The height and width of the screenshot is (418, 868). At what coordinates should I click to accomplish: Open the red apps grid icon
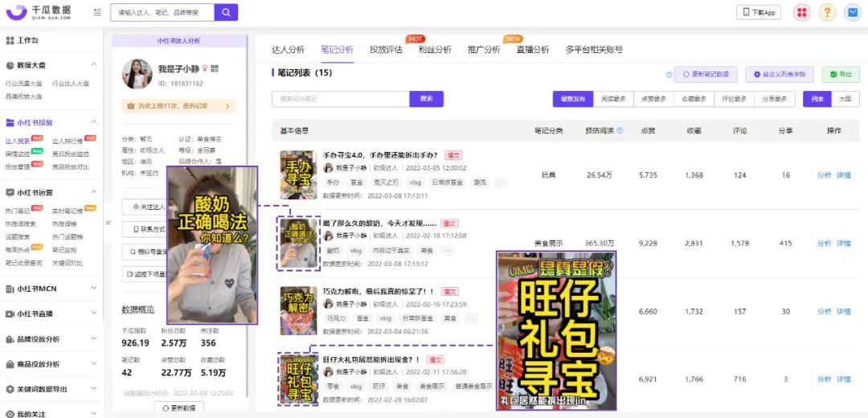tap(801, 13)
